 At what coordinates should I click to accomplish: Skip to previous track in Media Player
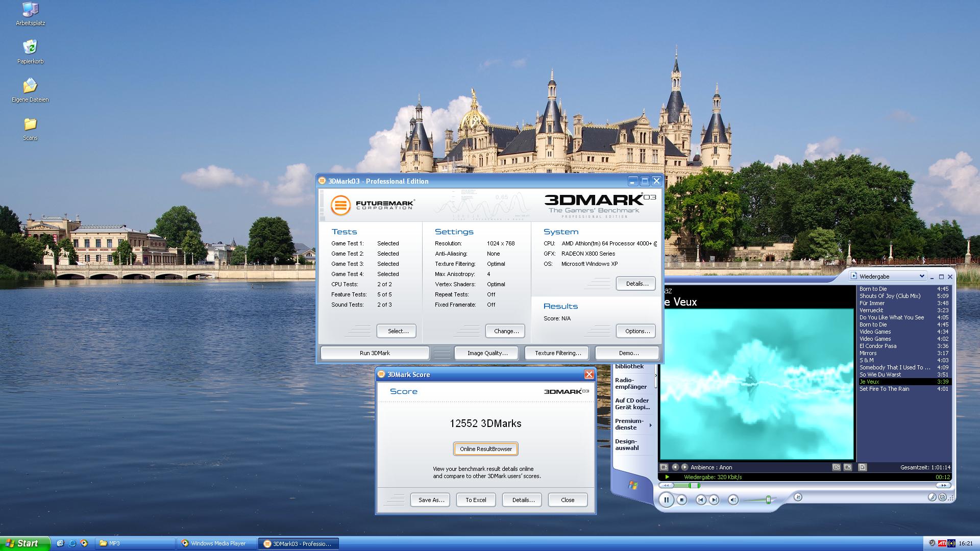tap(701, 500)
